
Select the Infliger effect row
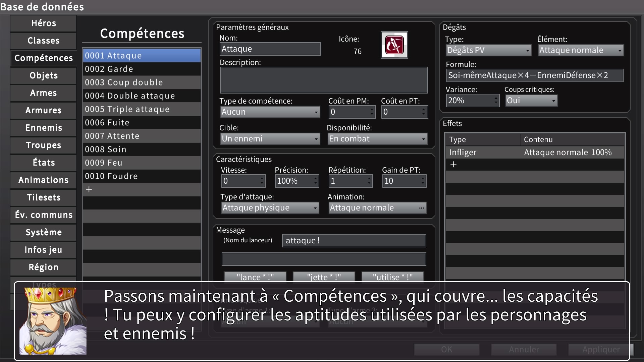(x=535, y=153)
